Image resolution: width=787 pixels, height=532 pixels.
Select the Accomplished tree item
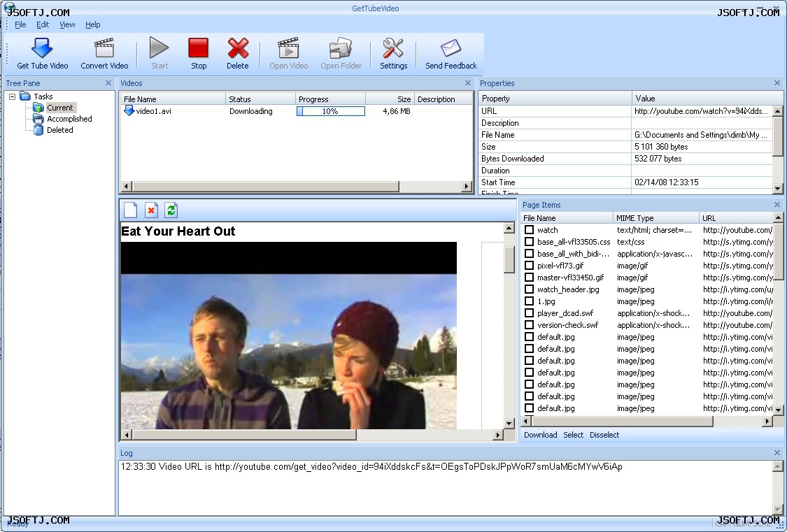tap(69, 119)
